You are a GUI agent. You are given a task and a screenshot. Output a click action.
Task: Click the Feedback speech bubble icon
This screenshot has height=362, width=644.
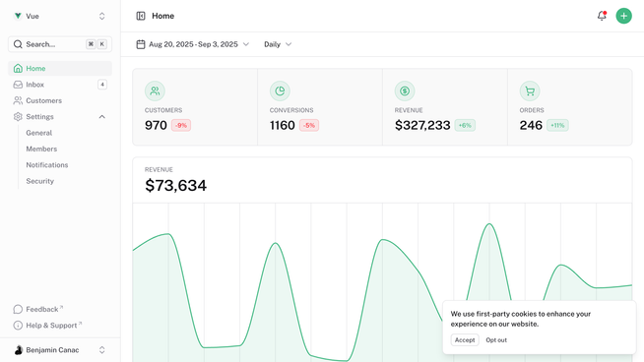(18, 309)
